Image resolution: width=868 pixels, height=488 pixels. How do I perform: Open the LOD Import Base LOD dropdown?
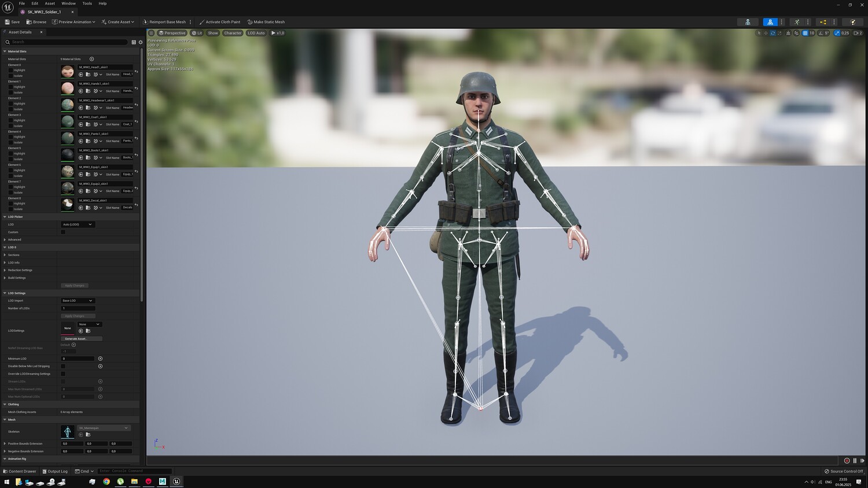point(78,301)
